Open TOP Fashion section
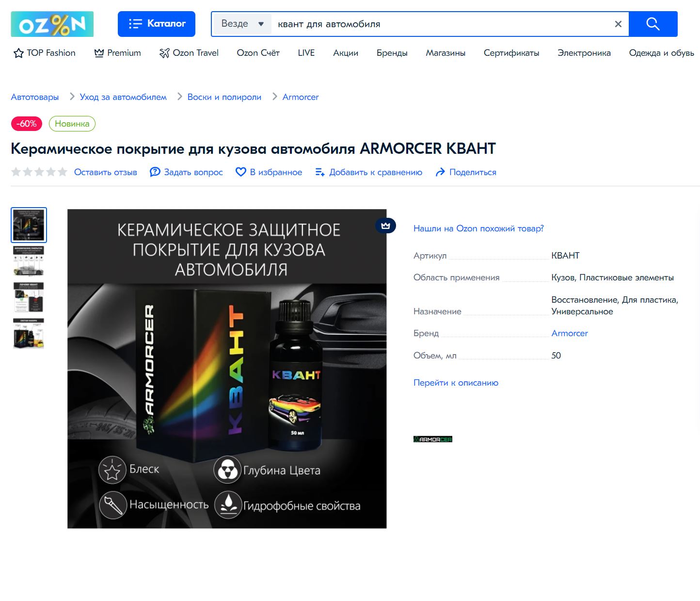 45,53
